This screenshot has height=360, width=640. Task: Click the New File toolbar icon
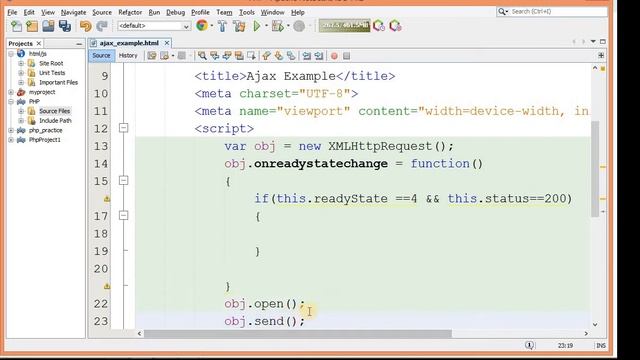coord(16,26)
